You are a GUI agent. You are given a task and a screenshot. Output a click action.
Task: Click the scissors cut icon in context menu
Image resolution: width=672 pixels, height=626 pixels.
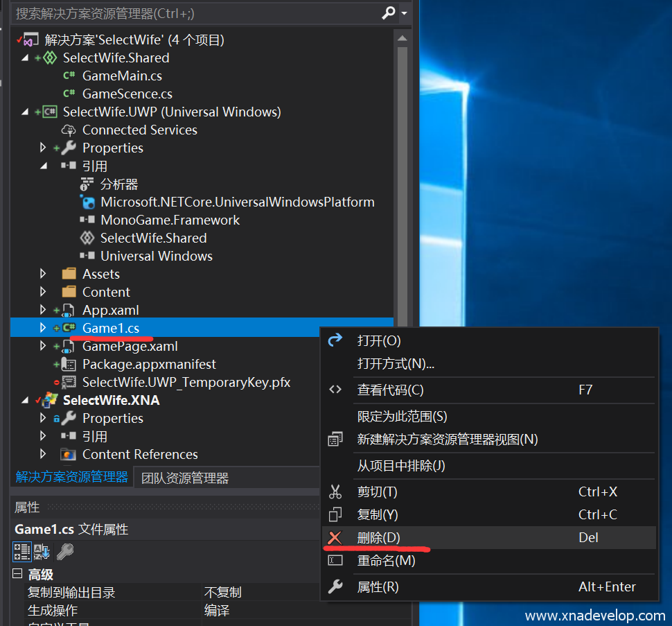335,492
